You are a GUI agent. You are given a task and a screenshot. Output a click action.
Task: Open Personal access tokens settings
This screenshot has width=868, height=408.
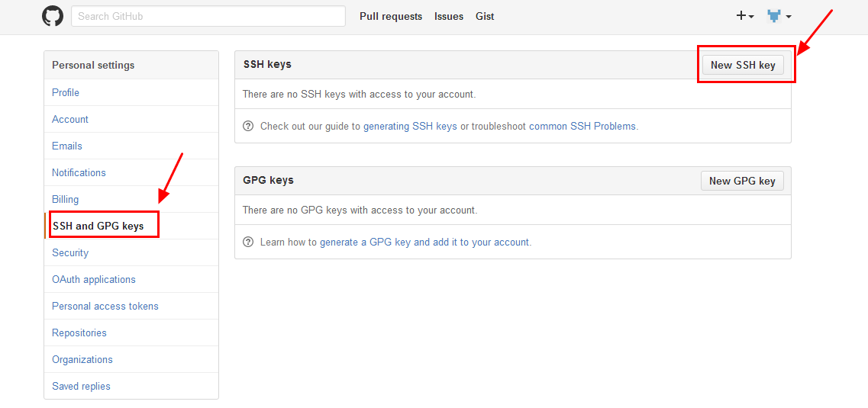(x=105, y=306)
